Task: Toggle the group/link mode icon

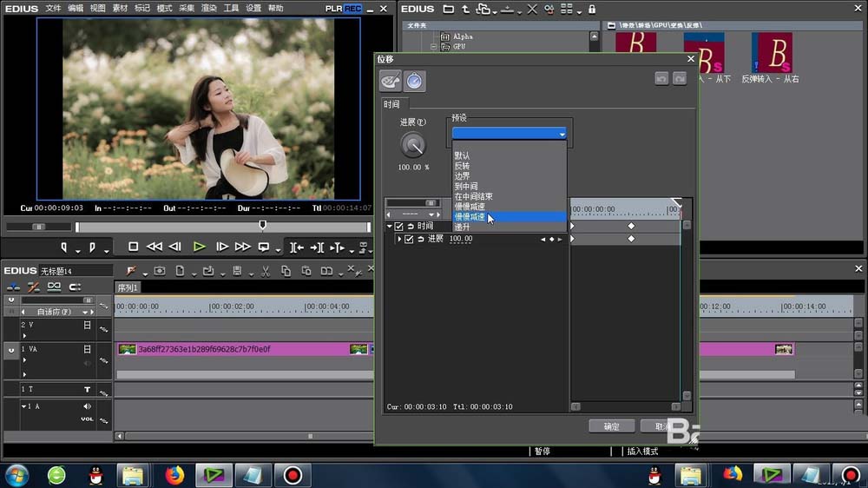Action: coord(54,287)
